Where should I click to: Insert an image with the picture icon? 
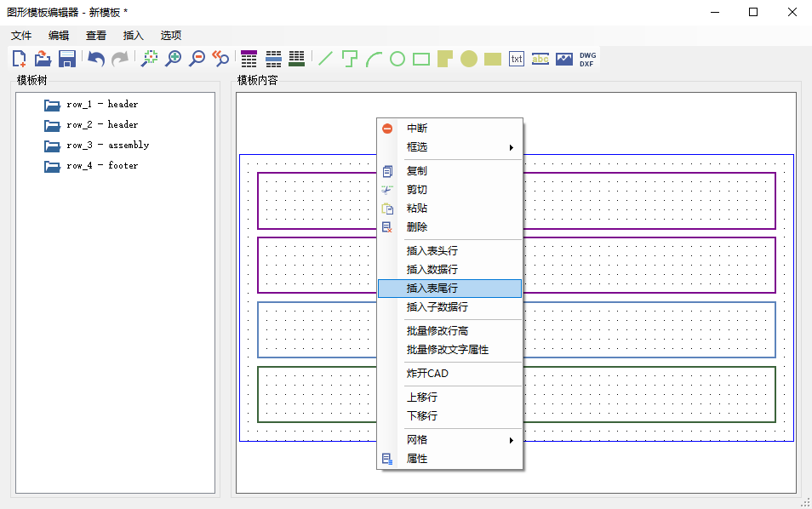[564, 59]
